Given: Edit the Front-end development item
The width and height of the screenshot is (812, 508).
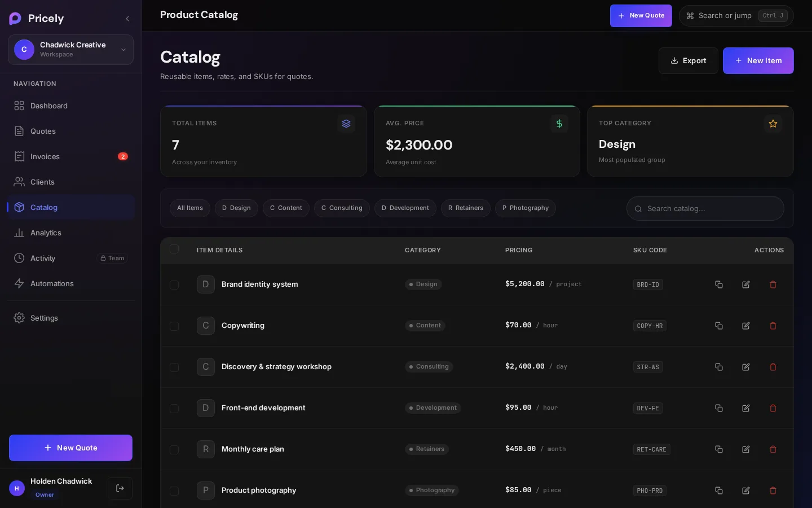Looking at the screenshot, I should [746, 408].
